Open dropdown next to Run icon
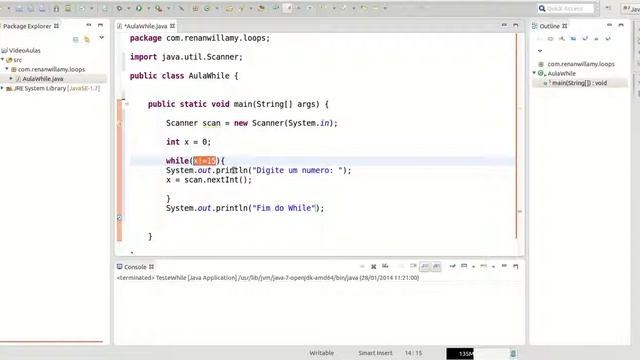This screenshot has height=360, width=640. 149,8
